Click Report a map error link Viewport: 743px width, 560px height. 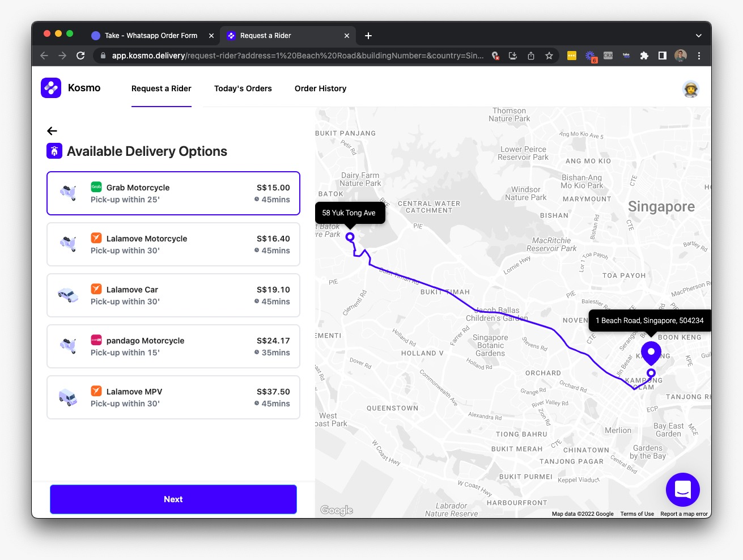coord(684,514)
